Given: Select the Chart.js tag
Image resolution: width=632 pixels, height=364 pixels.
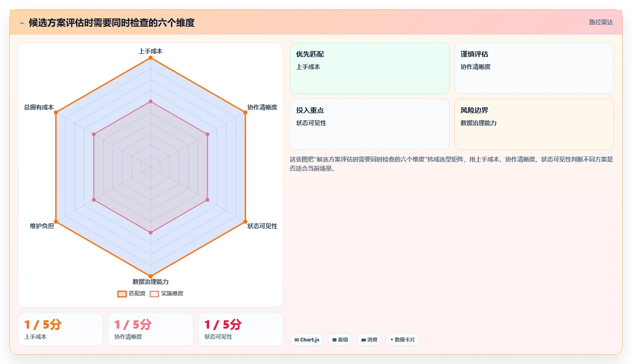Looking at the screenshot, I should click(306, 340).
